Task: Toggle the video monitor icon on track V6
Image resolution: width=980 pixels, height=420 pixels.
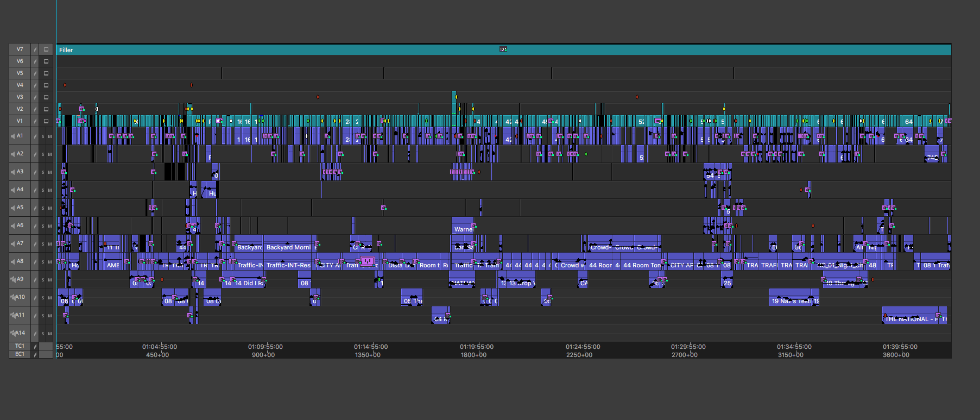Action: (46, 61)
